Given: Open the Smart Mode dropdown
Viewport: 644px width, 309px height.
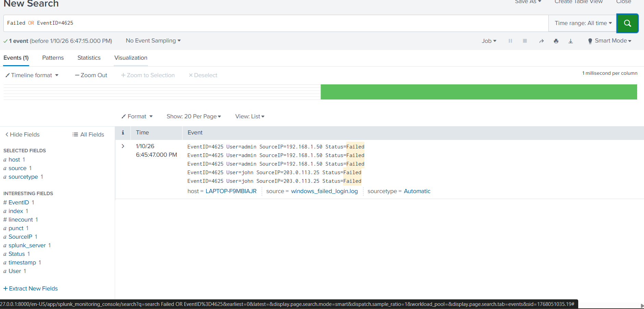Looking at the screenshot, I should [x=610, y=41].
